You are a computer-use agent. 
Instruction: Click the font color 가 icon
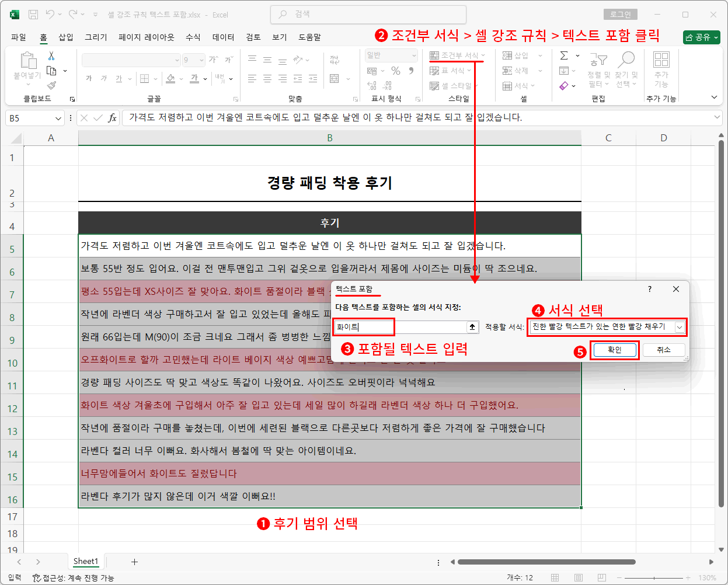tap(194, 78)
